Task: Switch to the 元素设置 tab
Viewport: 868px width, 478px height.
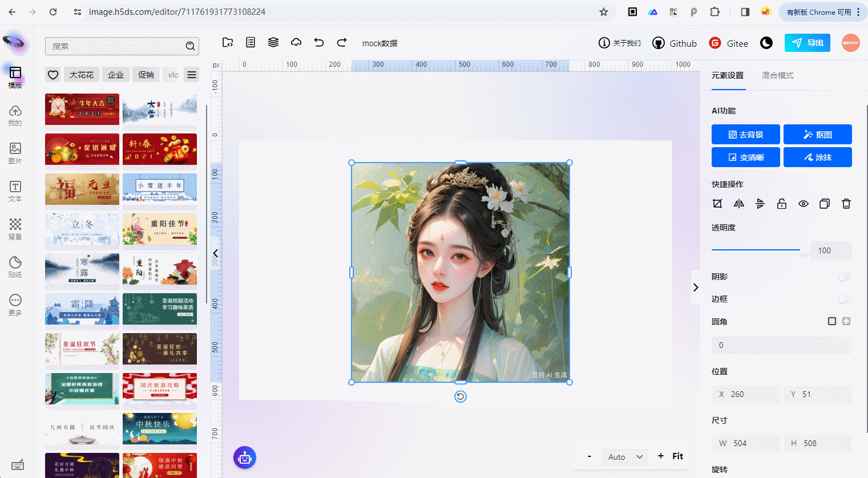Action: [x=728, y=75]
